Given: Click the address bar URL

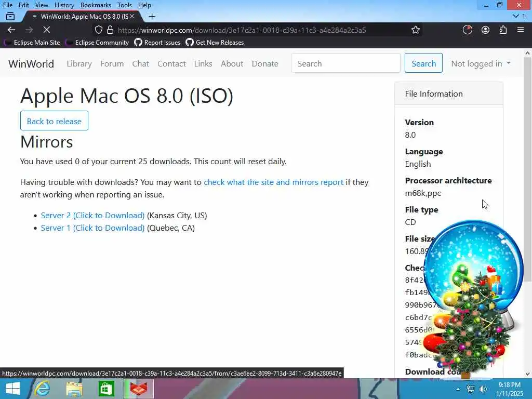Looking at the screenshot, I should coord(242,30).
